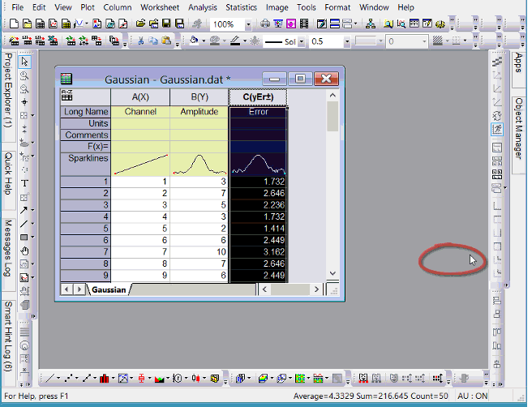532x407 pixels.
Task: Expand the rectangle tool options arrow
Action: pyautogui.click(x=32, y=238)
